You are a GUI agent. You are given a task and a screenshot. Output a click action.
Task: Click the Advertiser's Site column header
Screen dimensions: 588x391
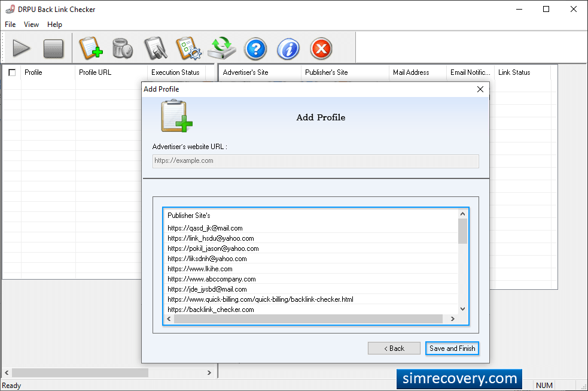click(260, 72)
